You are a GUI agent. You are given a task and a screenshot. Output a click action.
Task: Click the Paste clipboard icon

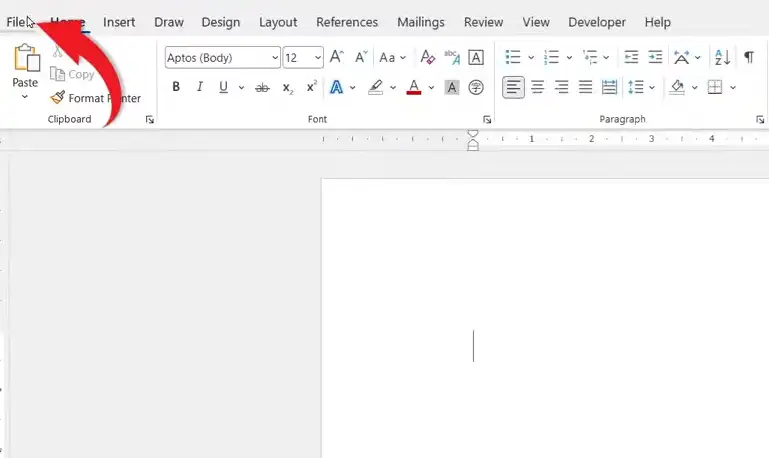tap(26, 58)
